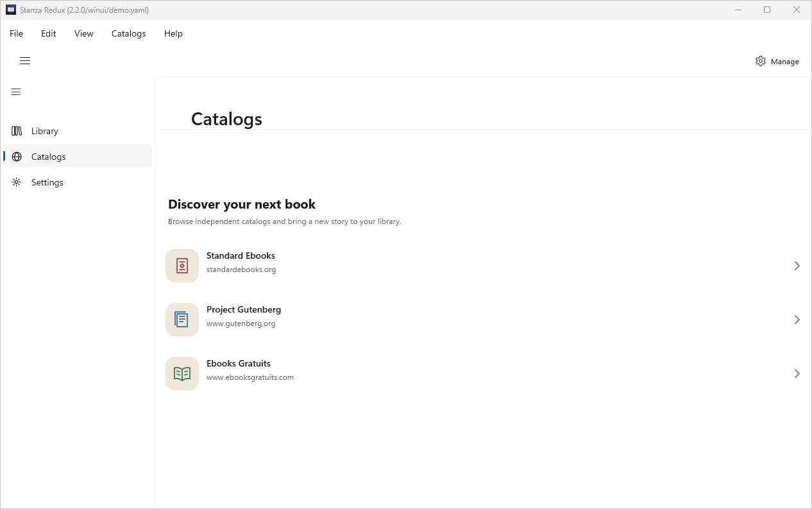
Task: Open the Edit menu
Action: (x=49, y=33)
